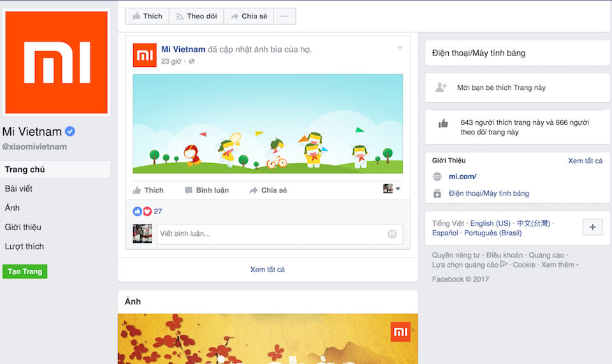
Task: Click the blue like reaction icon
Action: (138, 212)
